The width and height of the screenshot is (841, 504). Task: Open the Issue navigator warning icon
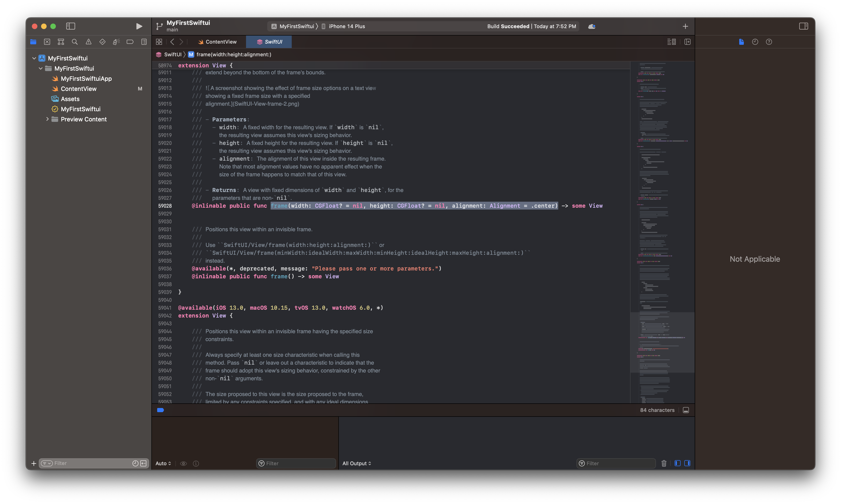pos(88,42)
